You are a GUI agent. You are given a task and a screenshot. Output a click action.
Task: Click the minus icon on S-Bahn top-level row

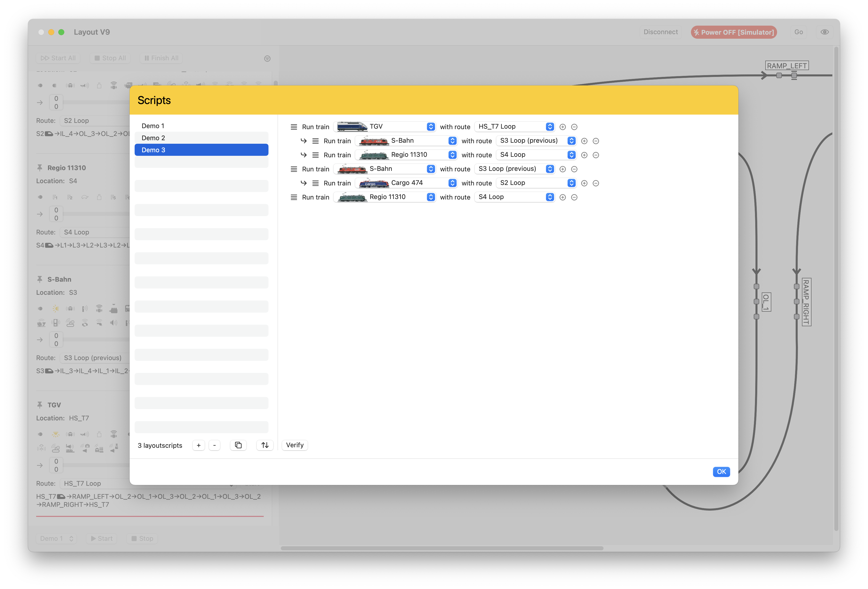[x=574, y=169]
